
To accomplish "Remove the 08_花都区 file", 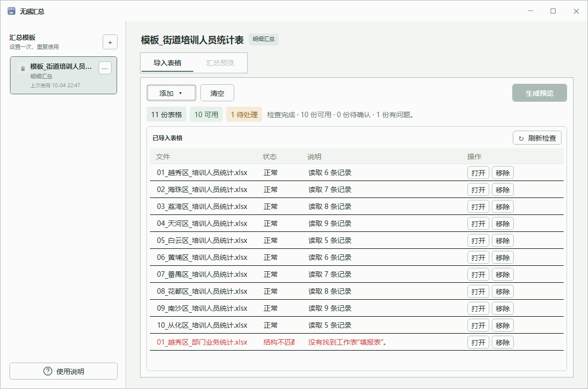I will tap(502, 291).
